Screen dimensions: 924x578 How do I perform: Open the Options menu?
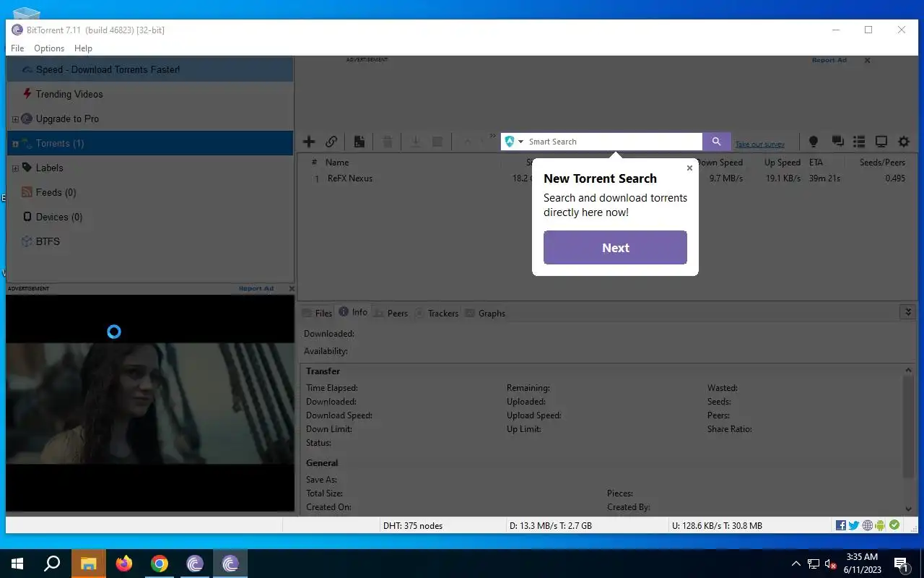pyautogui.click(x=49, y=48)
